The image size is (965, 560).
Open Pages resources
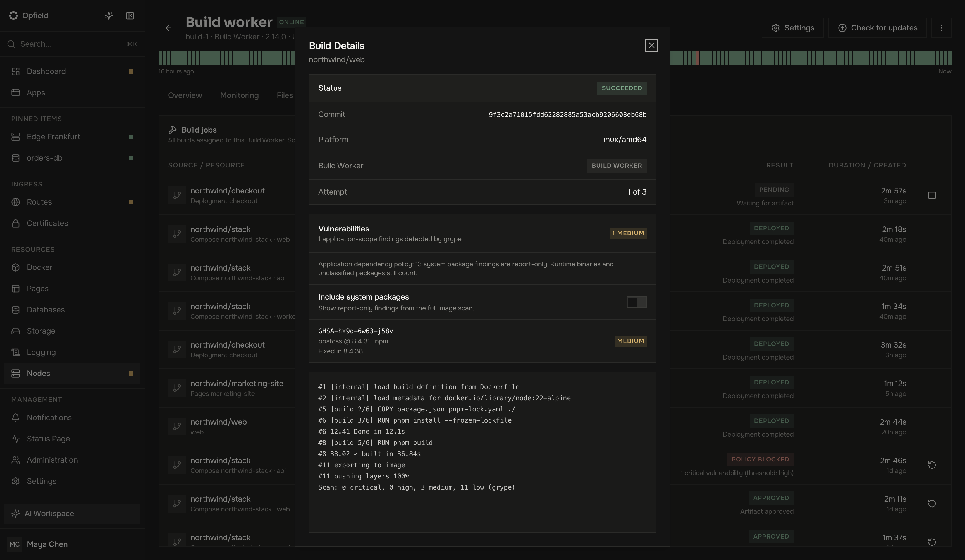tap(72, 288)
